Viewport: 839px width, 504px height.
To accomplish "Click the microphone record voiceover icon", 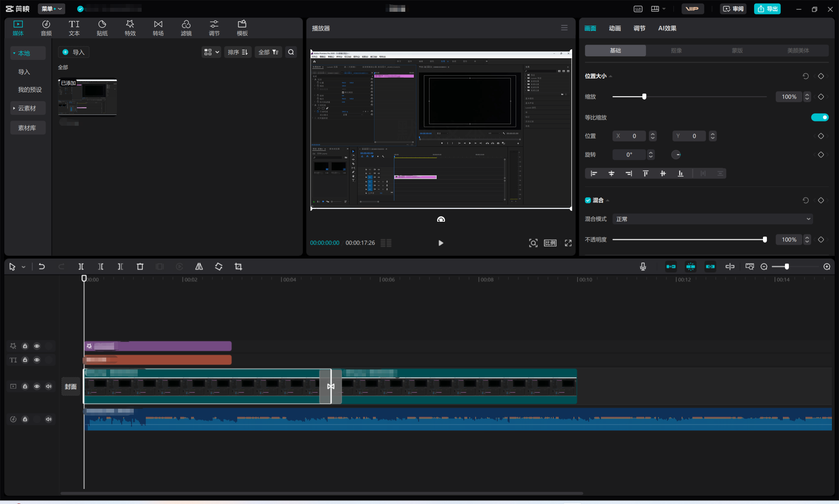I will pyautogui.click(x=643, y=267).
